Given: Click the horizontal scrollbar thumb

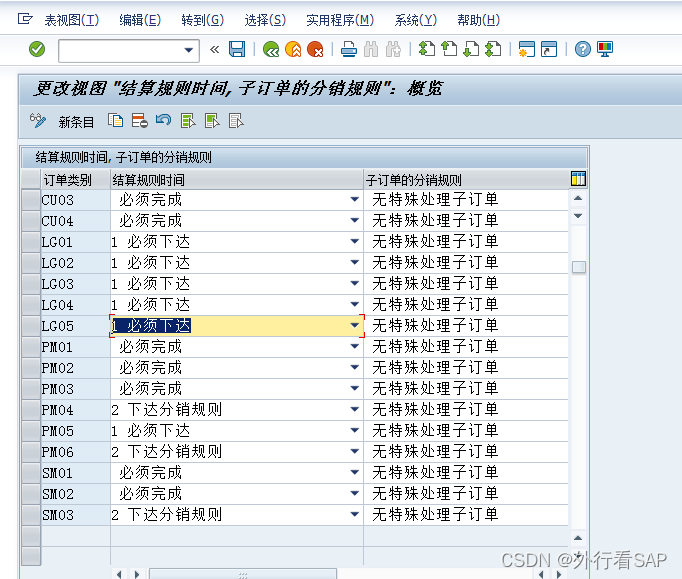Looking at the screenshot, I should (x=243, y=575).
